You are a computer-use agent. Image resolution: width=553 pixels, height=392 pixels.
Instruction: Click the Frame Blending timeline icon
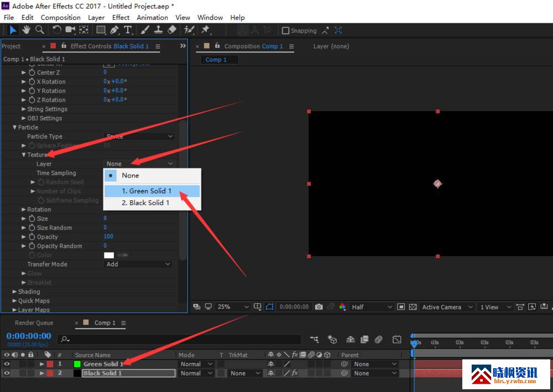364,339
